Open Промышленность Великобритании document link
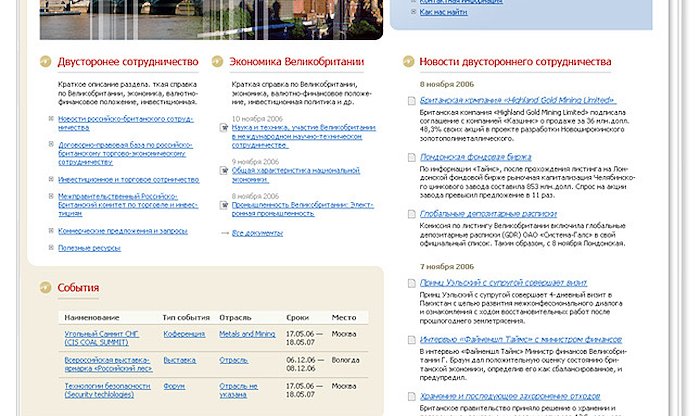 pos(303,209)
